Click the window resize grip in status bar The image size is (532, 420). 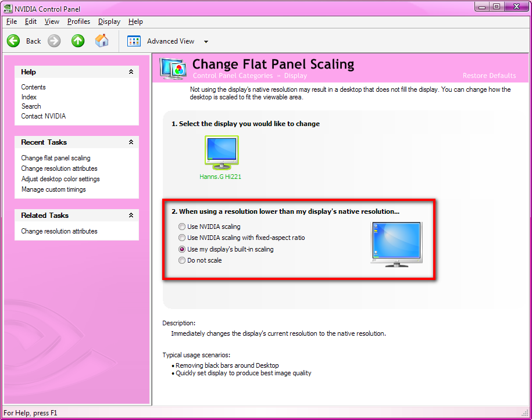pos(525,412)
